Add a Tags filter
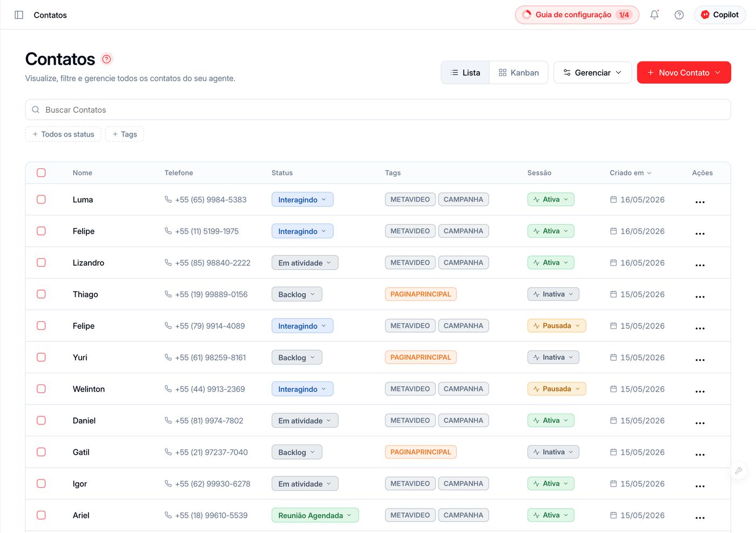 [x=124, y=134]
